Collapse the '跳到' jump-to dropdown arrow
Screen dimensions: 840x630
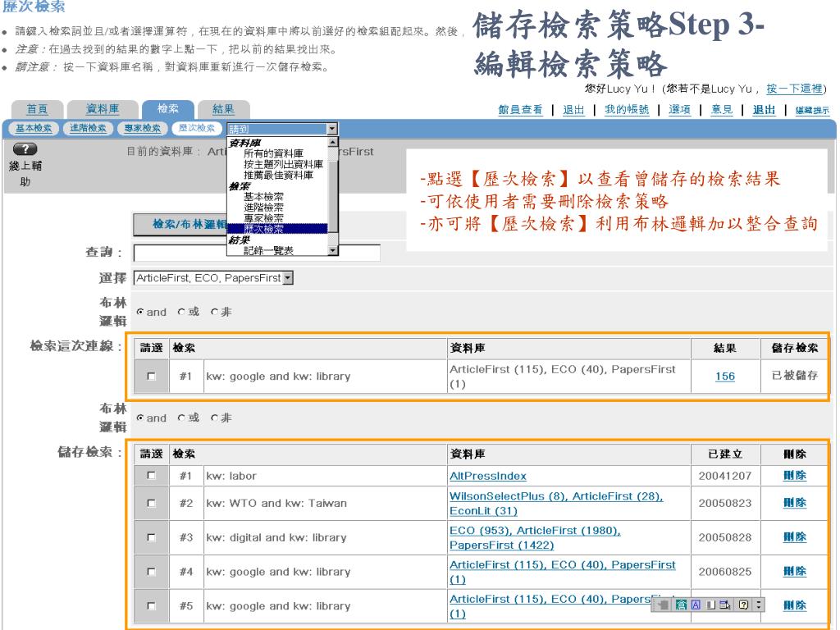pyautogui.click(x=332, y=129)
